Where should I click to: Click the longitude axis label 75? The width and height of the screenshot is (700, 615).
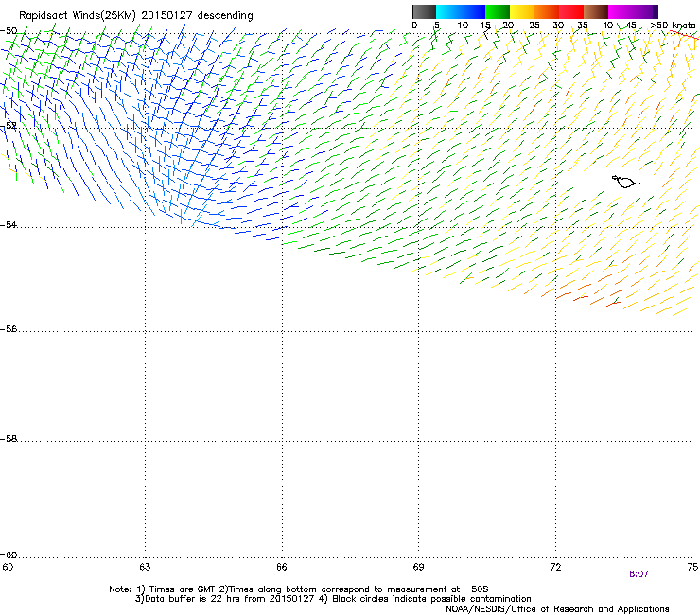click(x=692, y=567)
